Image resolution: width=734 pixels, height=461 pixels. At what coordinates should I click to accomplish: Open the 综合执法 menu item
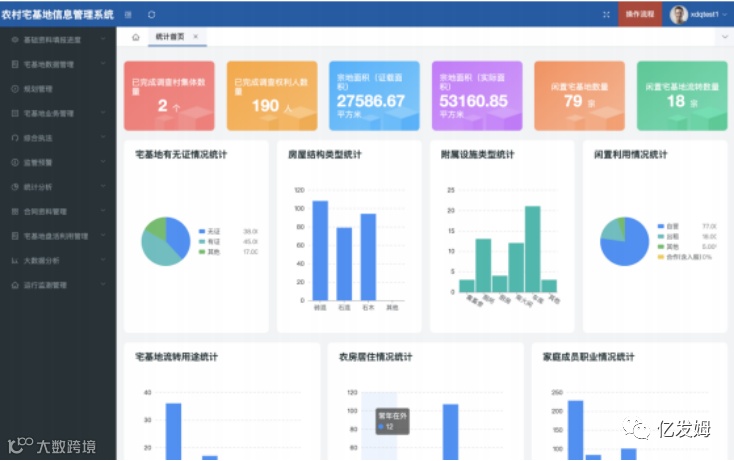tap(58, 138)
